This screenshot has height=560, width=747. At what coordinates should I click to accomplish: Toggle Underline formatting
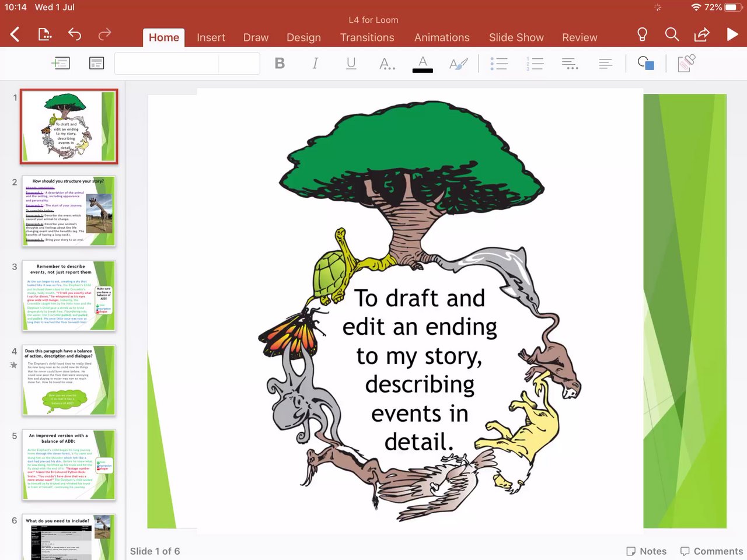click(x=351, y=63)
